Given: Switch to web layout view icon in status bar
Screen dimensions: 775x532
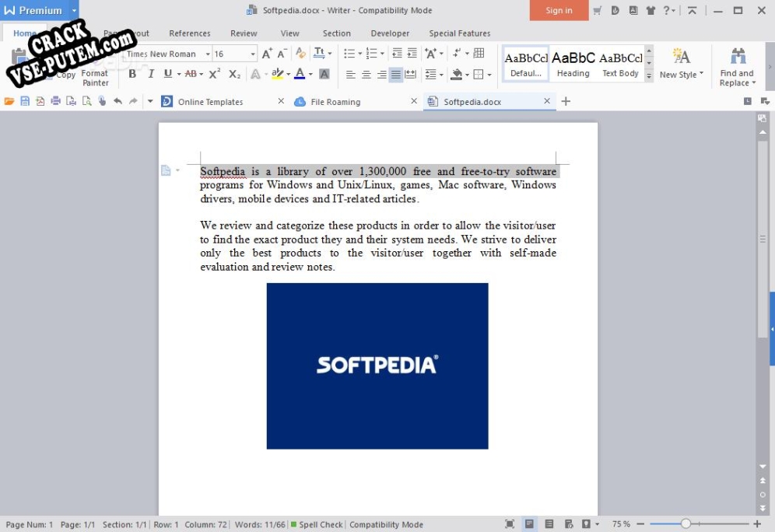Looking at the screenshot, I should (569, 524).
